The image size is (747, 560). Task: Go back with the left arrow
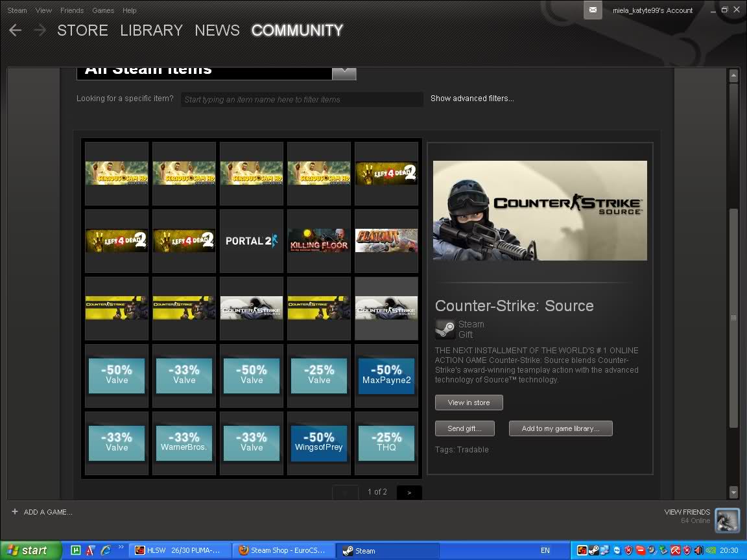[x=16, y=30]
